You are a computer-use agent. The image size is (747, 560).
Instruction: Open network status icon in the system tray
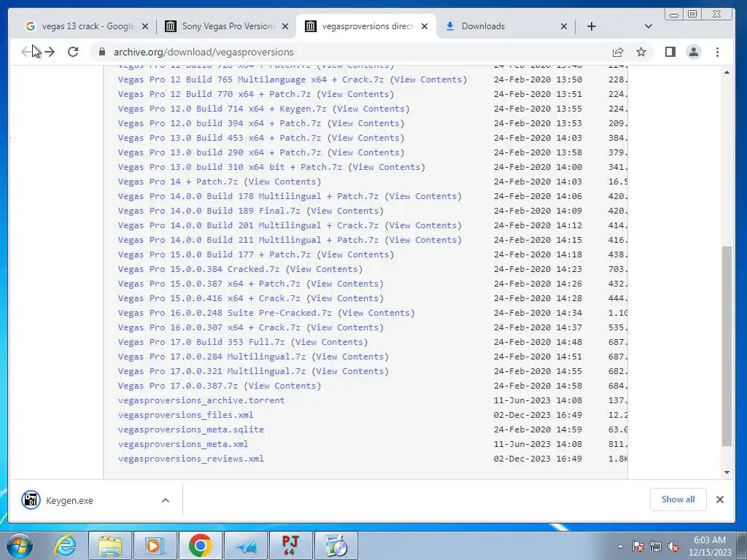click(656, 547)
